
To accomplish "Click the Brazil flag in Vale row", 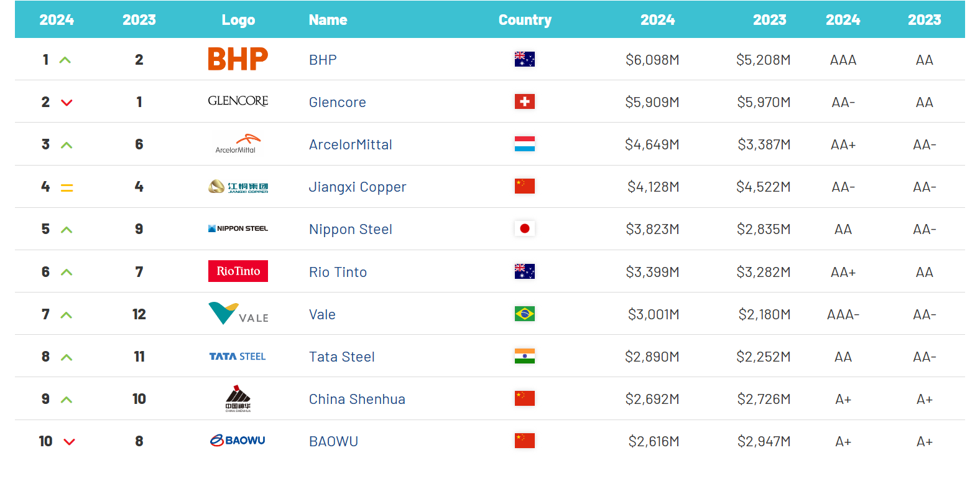I will pyautogui.click(x=524, y=314).
